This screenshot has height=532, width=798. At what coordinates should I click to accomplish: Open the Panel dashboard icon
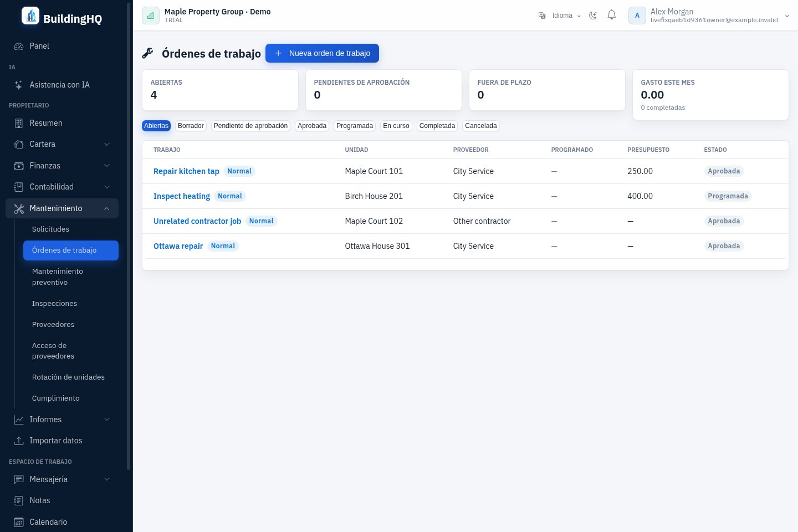19,46
